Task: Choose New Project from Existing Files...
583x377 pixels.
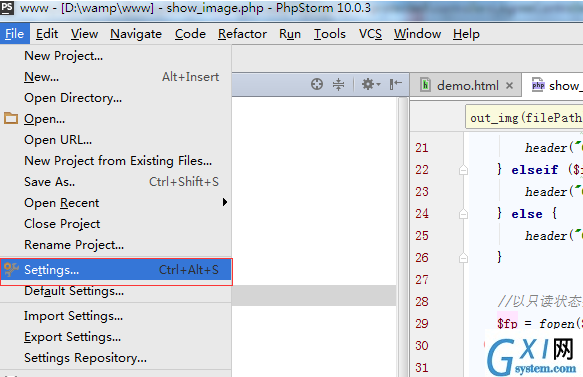Action: [x=116, y=161]
